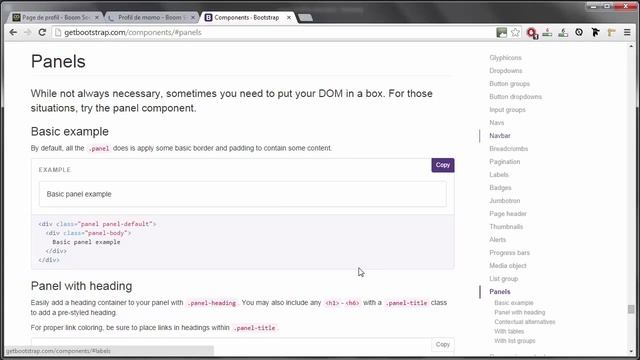This screenshot has width=640, height=360.
Task: Select Navbar in the sidebar navigation
Action: [x=500, y=136]
